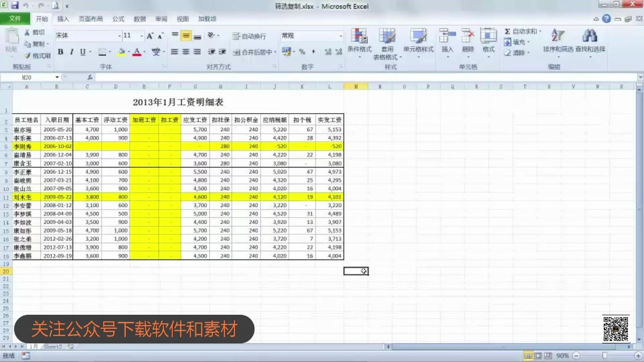Toggle bottom vertical alignment
Viewport: 644px width, 362px height.
197,36
